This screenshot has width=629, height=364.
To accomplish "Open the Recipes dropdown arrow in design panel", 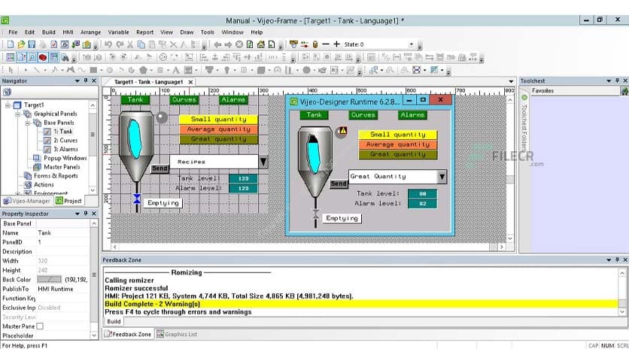I will (x=263, y=162).
